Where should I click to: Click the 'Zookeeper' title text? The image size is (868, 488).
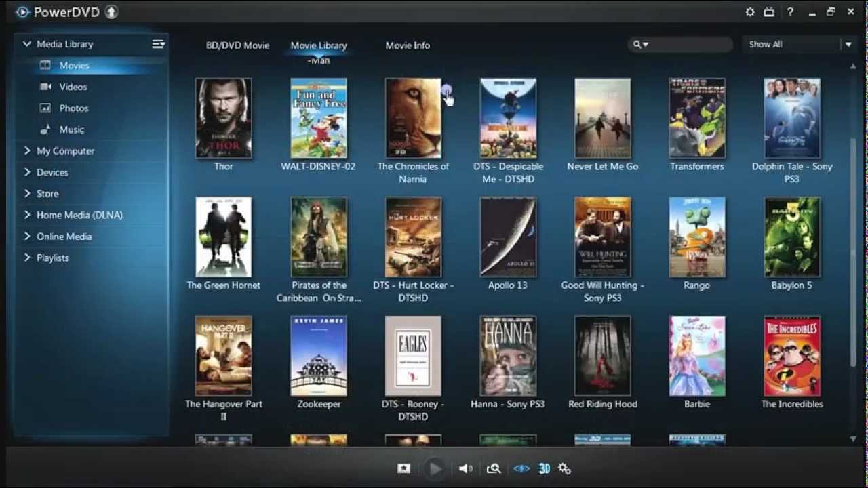pos(319,404)
